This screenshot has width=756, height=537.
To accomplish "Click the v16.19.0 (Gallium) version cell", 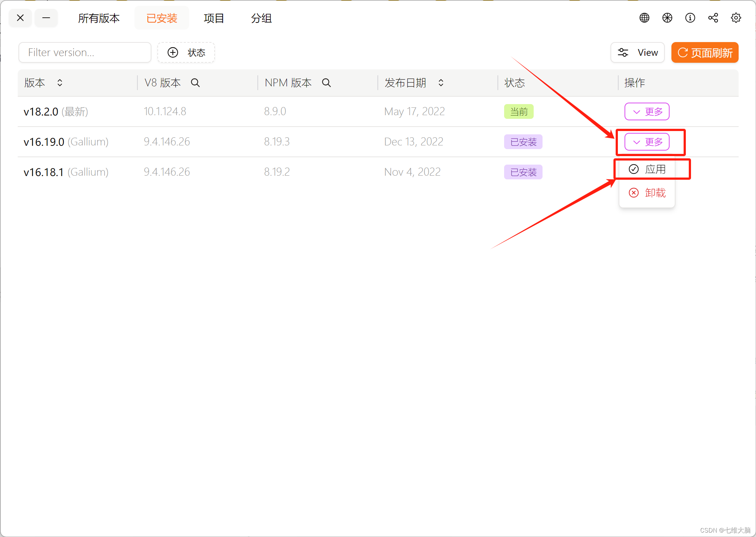I will [66, 142].
